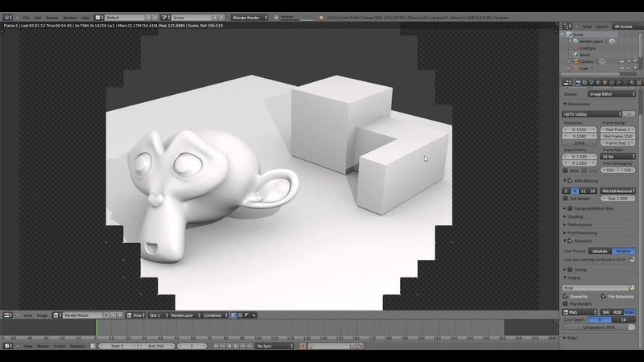Enable the Border checkbox
The width and height of the screenshot is (644, 362).
click(566, 171)
